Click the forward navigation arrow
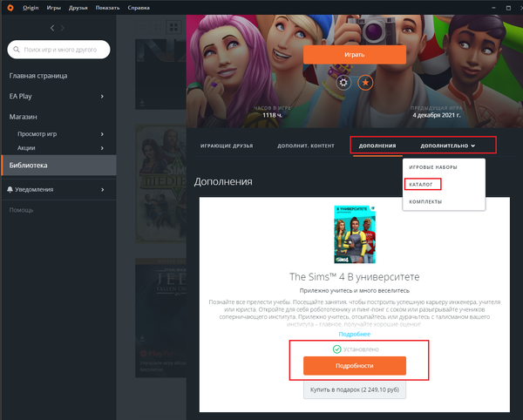 click(x=63, y=28)
